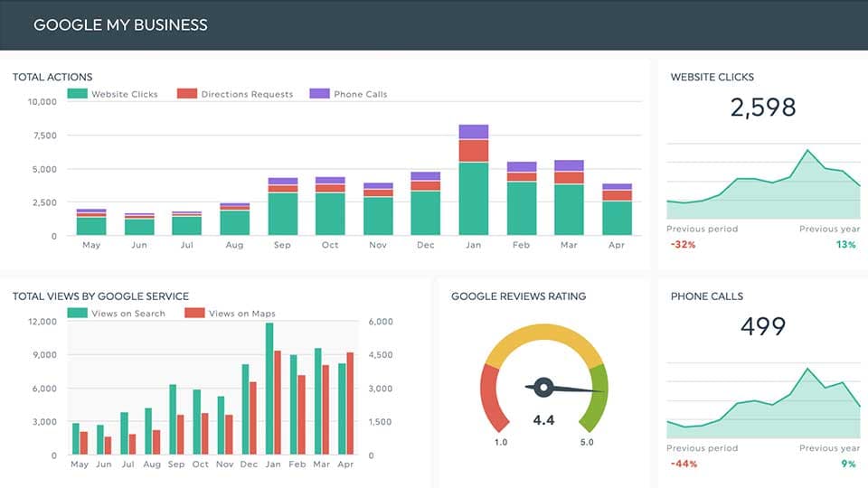This screenshot has height=488, width=868.
Task: Click the Jan green Views on Search bar
Action: pos(269,389)
